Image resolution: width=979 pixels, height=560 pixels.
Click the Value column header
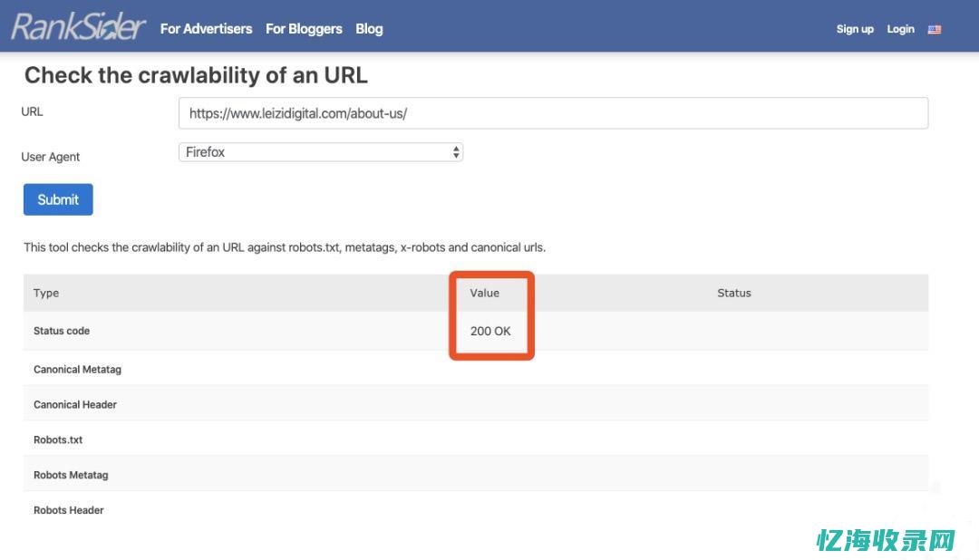[x=484, y=293]
